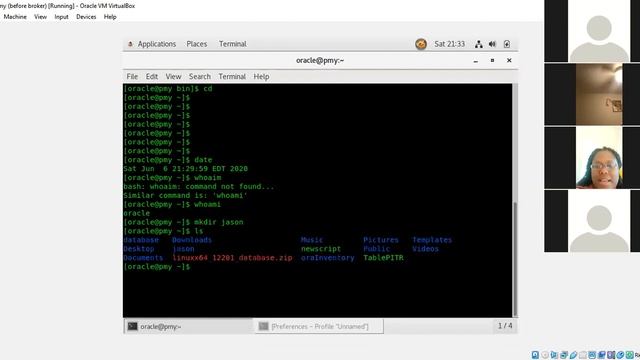640x360 pixels.
Task: Maximize the oracle@pmy terminal window
Action: pyautogui.click(x=492, y=60)
